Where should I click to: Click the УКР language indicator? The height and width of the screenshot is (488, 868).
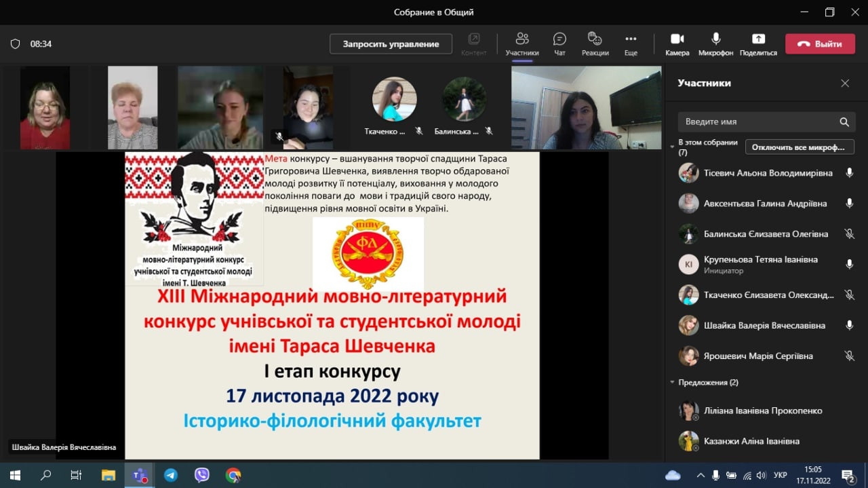[x=781, y=475]
